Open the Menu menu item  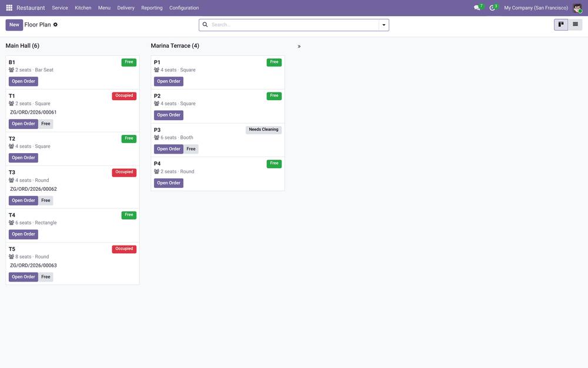click(104, 8)
